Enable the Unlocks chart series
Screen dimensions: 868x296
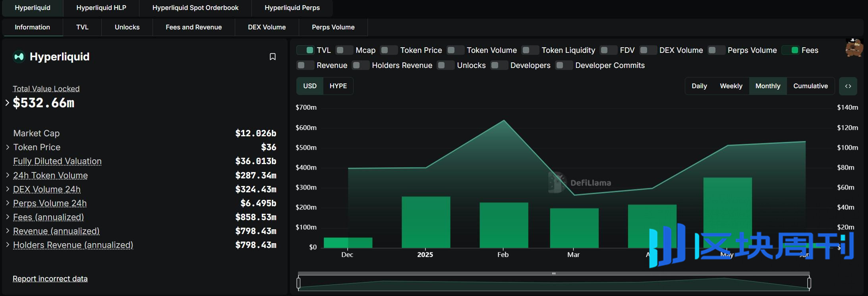point(445,66)
